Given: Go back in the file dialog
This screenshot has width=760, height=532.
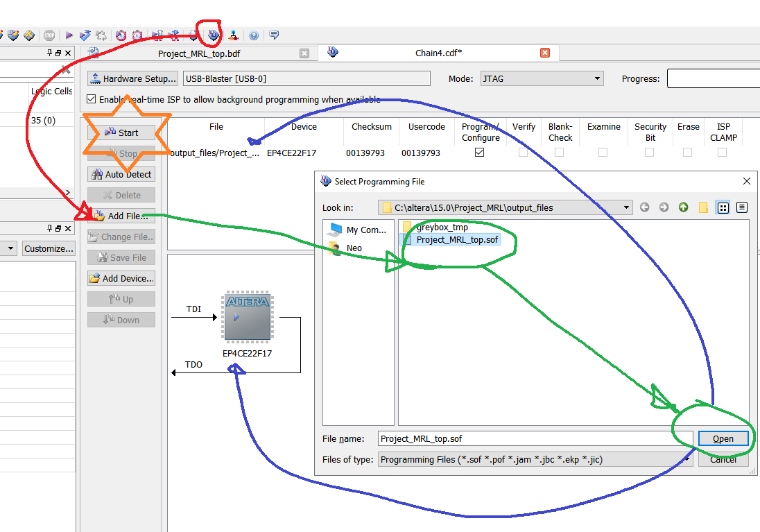Looking at the screenshot, I should 644,207.
